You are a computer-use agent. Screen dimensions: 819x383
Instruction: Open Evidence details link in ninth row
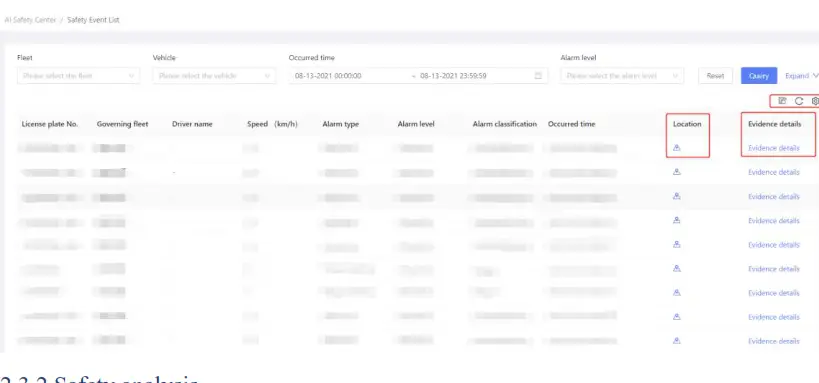(x=774, y=341)
